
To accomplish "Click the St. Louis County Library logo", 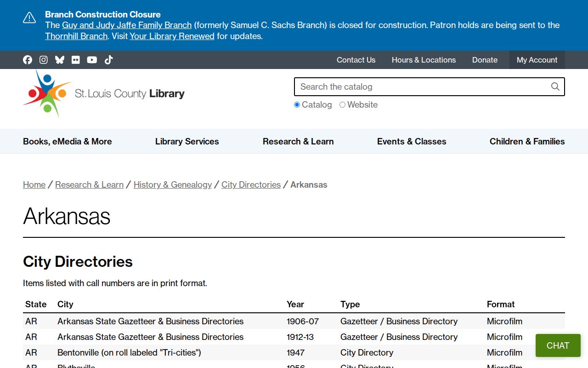I will click(104, 93).
